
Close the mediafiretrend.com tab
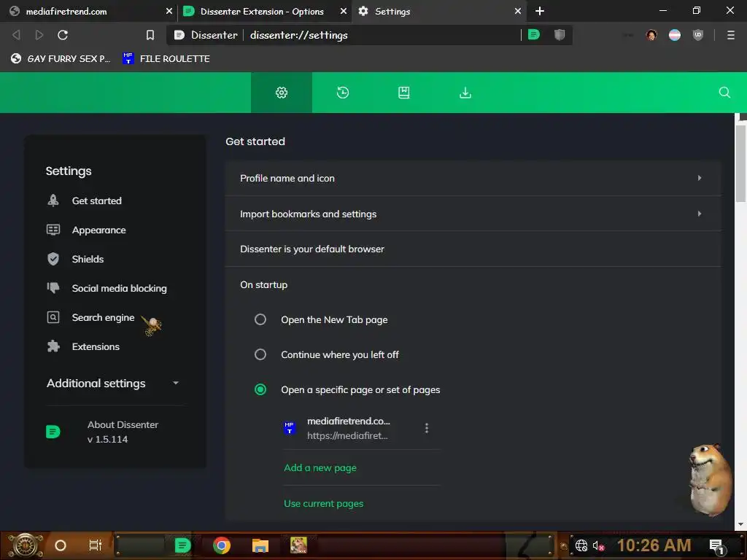[x=169, y=11]
